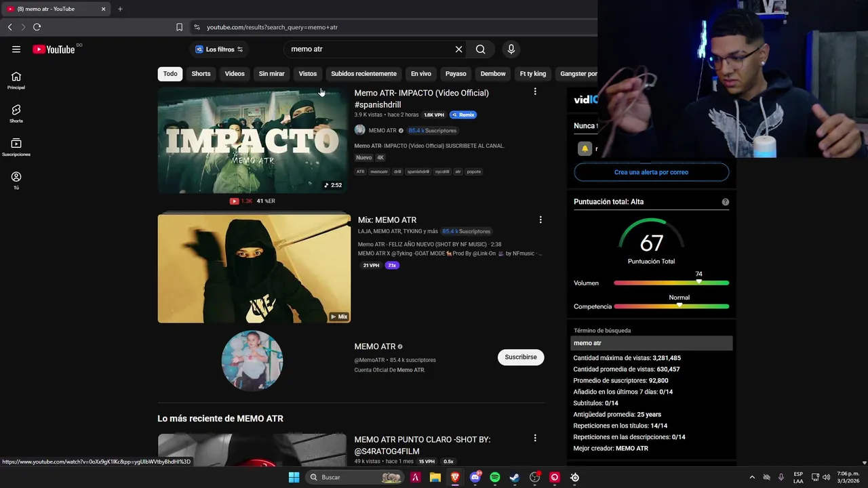Screen dimensions: 868x488
Task: Click the 4K badge on IMPACTO video
Action: (x=380, y=157)
